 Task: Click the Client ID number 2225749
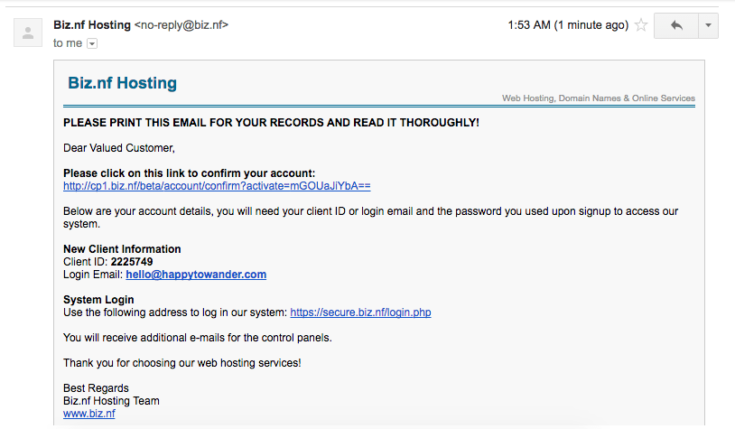tap(131, 262)
